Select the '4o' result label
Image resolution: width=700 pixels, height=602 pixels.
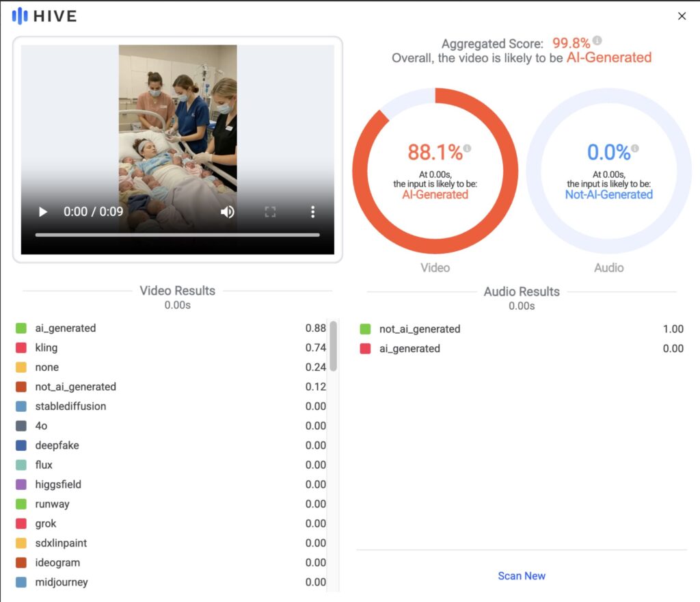click(41, 426)
